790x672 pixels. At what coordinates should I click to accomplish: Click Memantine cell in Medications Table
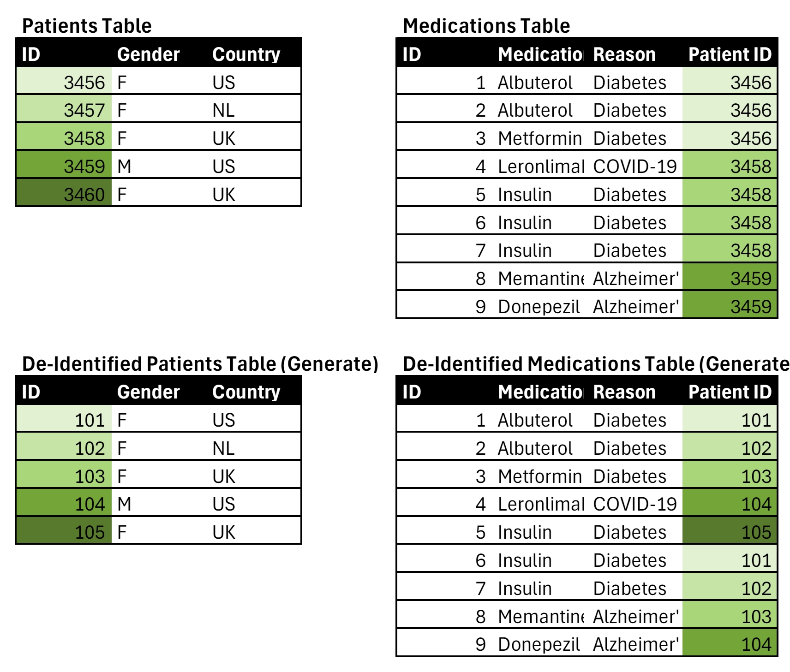tap(541, 279)
